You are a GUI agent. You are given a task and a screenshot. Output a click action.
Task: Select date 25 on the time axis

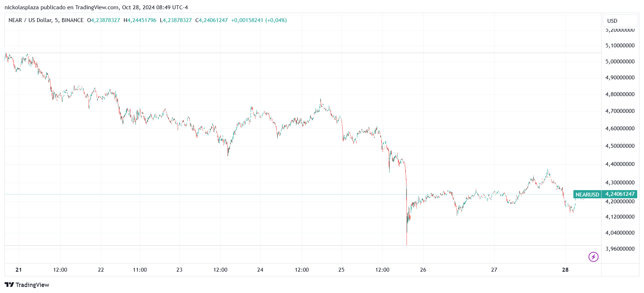(x=341, y=270)
